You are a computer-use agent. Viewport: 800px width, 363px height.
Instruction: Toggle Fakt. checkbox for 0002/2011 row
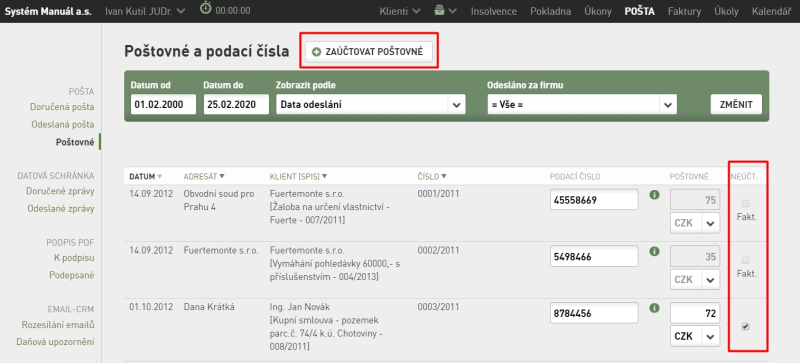[745, 260]
